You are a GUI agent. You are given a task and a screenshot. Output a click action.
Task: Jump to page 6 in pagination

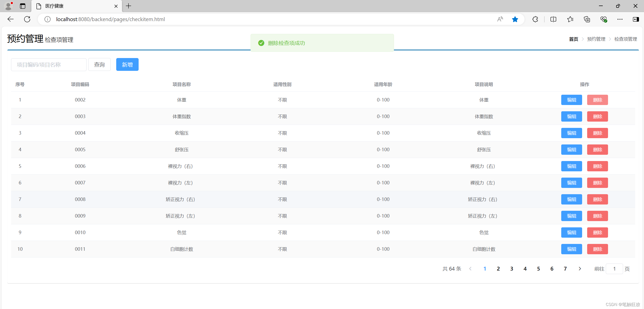(x=552, y=269)
